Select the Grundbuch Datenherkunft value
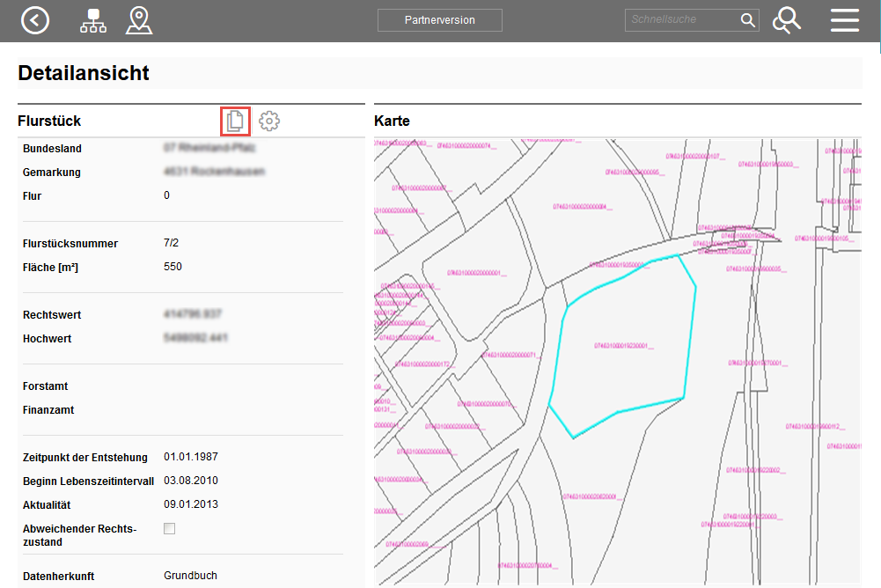Viewport: 881px width, 588px height. coord(190,576)
